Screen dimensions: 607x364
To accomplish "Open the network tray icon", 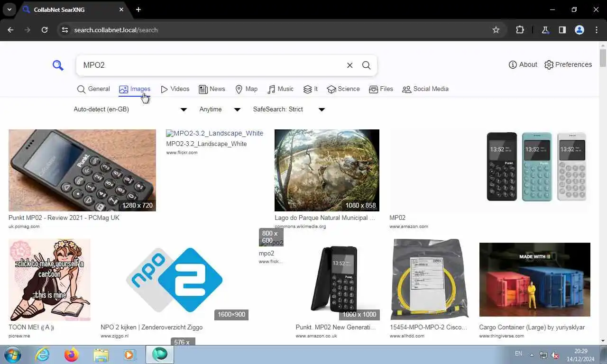I will (543, 355).
